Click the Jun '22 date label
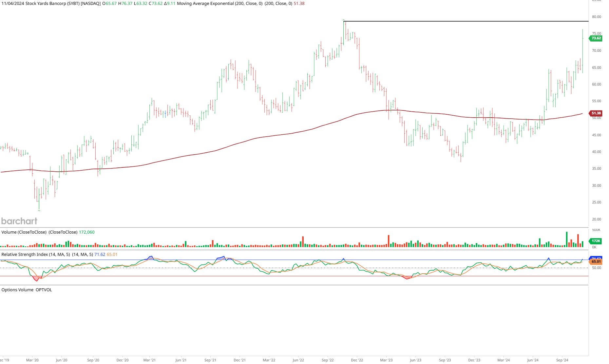Viewport: 609px width, 364px height. [298, 360]
